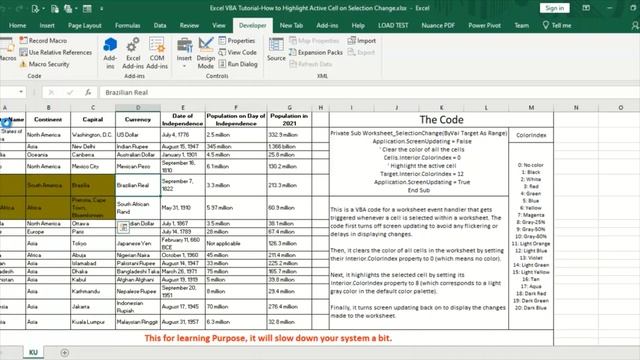Select the 332.9 million cell
The height and width of the screenshot is (360, 640).
(x=289, y=135)
